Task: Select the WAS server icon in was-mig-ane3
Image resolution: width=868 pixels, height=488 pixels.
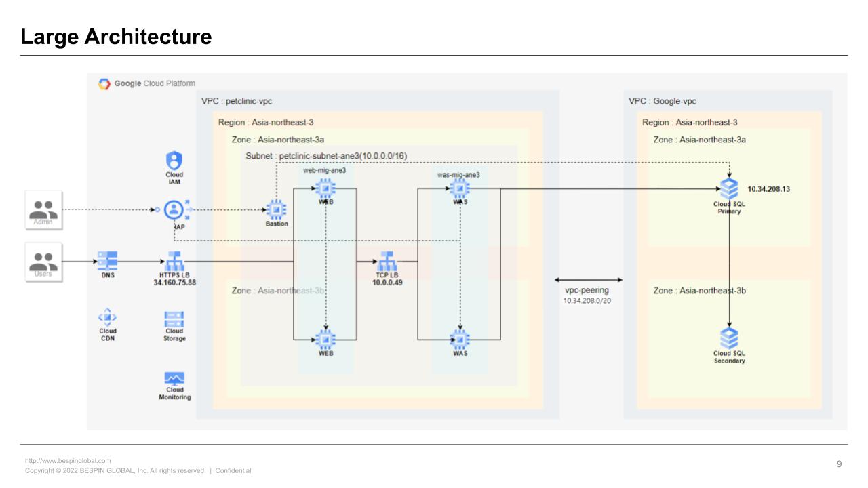Action: coord(460,188)
